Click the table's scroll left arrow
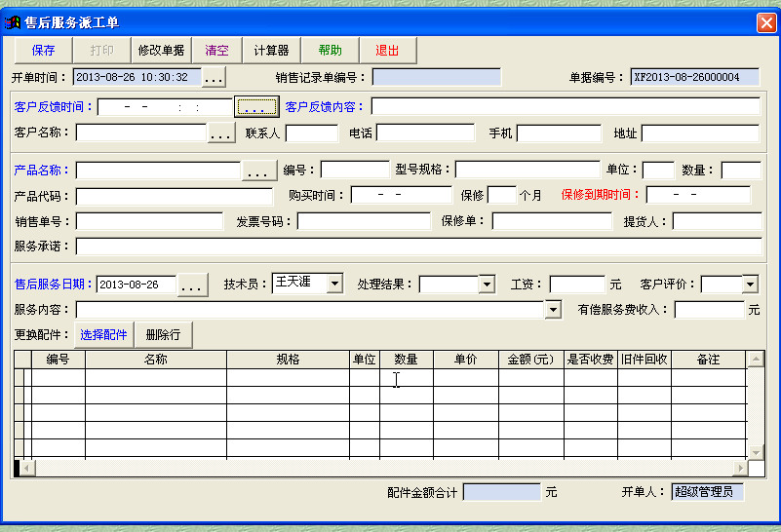 (x=27, y=469)
